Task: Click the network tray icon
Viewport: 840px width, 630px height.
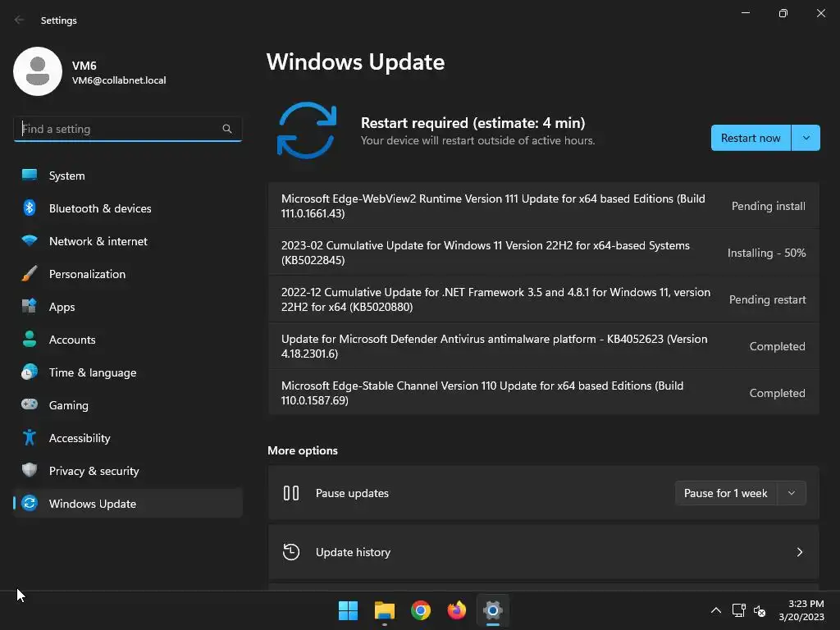Action: (x=739, y=610)
